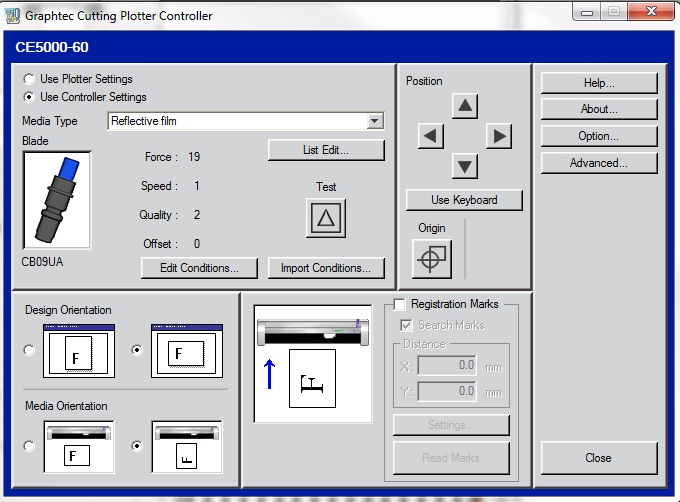
Task: Click the Quality value 2
Action: pos(197,215)
